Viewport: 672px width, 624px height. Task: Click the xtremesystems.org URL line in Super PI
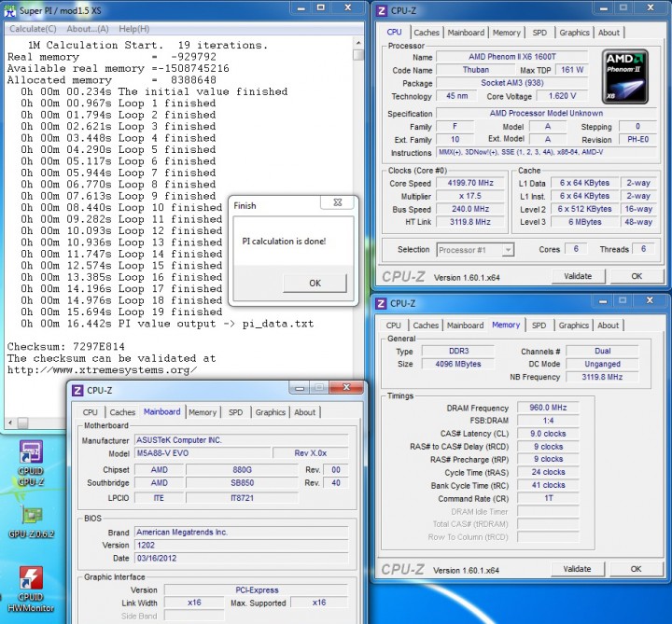[x=102, y=370]
